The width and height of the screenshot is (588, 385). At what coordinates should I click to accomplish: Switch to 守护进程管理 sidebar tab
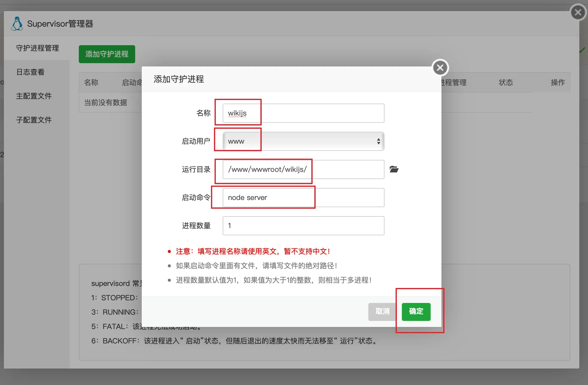point(37,48)
